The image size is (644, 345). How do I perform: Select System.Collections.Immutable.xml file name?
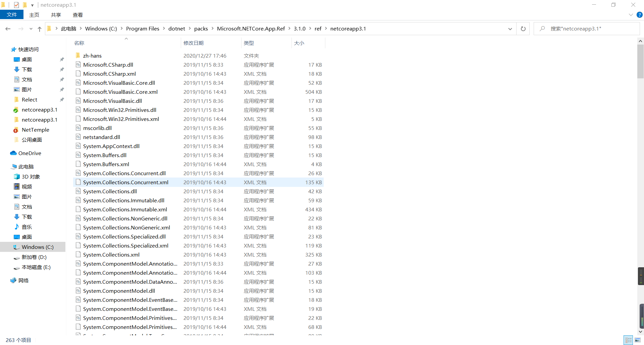(125, 209)
